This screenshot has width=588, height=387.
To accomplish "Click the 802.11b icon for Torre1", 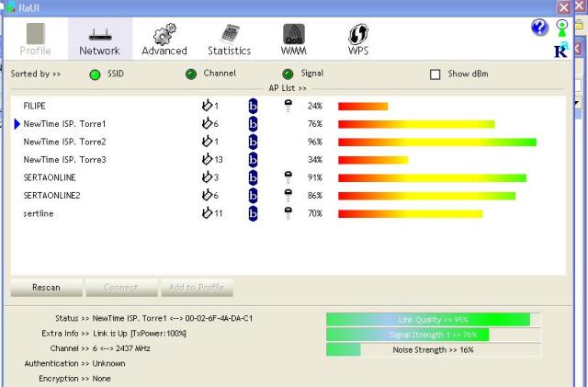I will [x=254, y=124].
